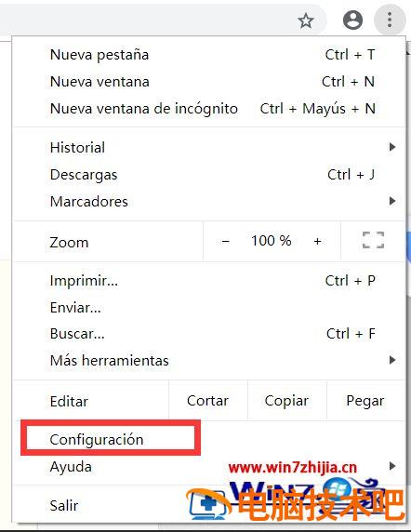This screenshot has width=411, height=532.
Task: Click the Copiar button
Action: click(x=287, y=401)
